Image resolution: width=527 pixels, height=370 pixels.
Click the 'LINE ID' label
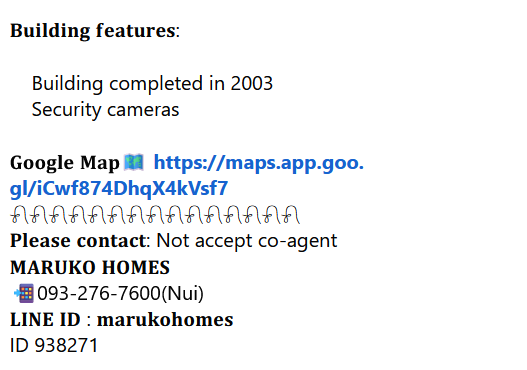pos(45,320)
